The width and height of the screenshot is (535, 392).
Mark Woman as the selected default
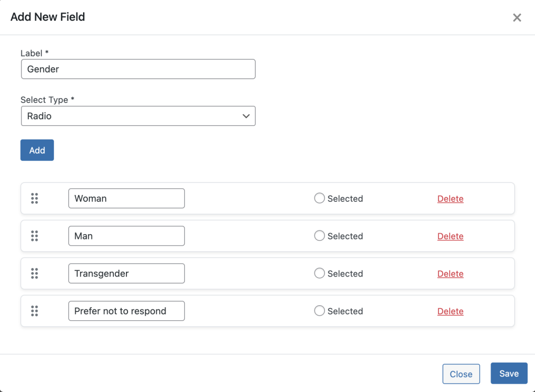point(319,199)
